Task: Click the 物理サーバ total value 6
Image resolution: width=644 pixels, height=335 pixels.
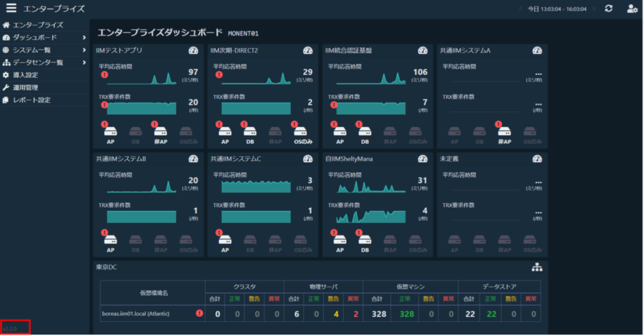Action: click(297, 314)
